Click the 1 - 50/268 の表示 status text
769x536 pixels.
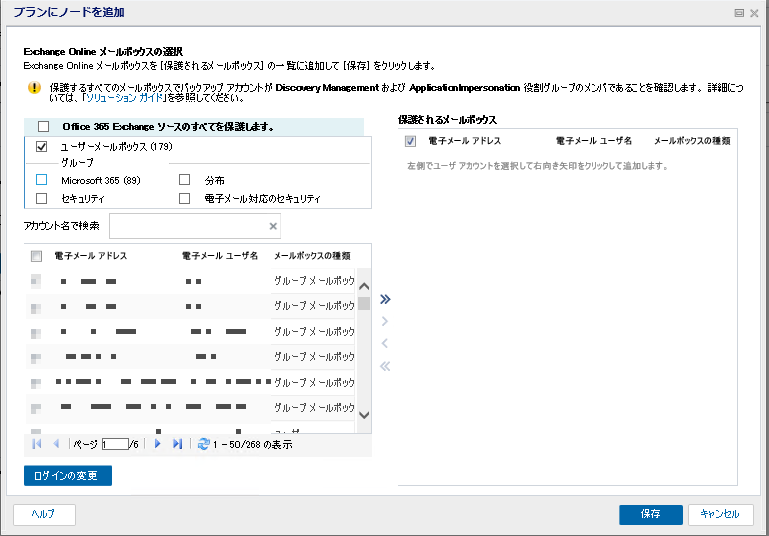coord(253,444)
